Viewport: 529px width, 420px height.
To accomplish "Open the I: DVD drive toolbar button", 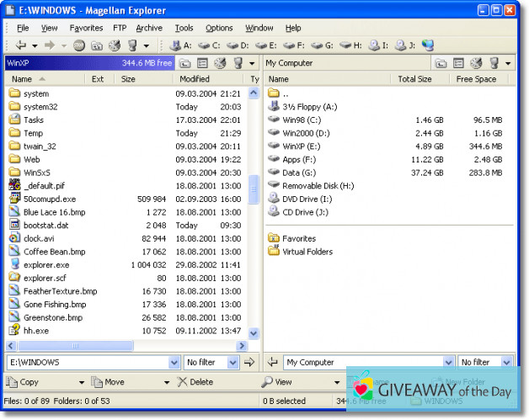I will coord(380,45).
